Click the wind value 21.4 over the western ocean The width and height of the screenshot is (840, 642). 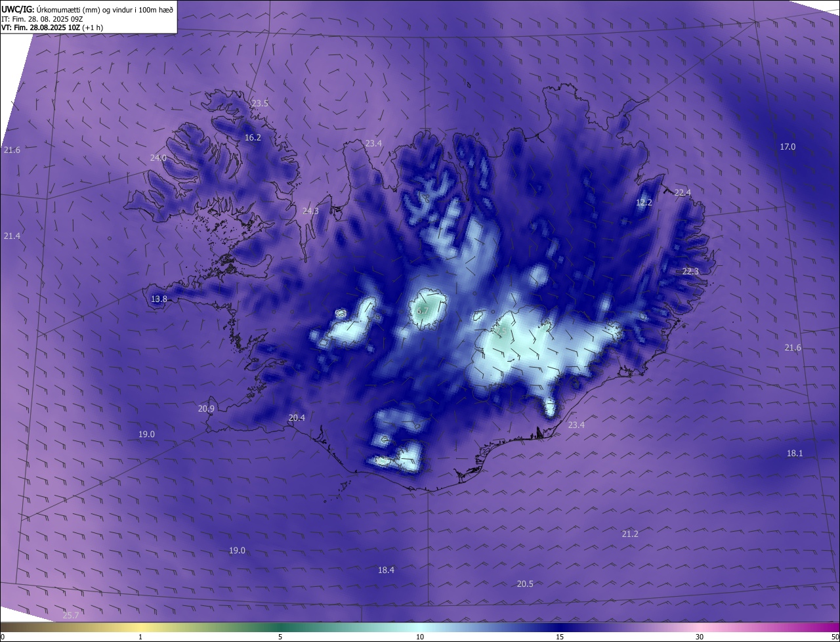coord(12,236)
